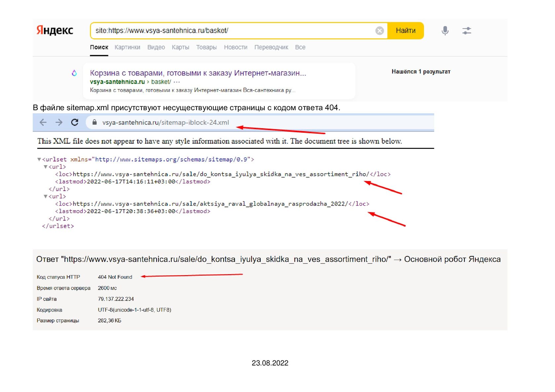The height and width of the screenshot is (392, 555).
Task: Select page size 282,36 КБ
Action: [110, 321]
